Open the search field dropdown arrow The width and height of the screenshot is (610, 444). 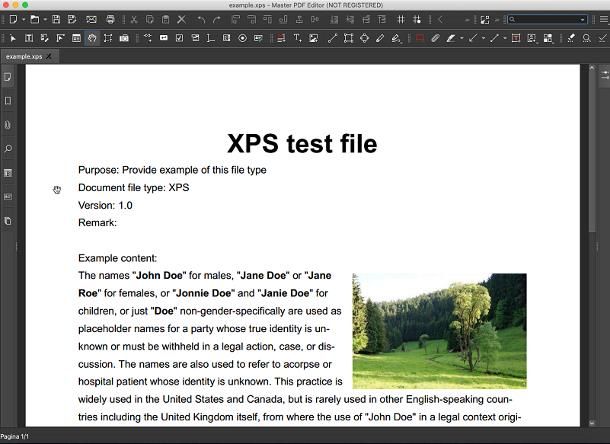(x=582, y=19)
